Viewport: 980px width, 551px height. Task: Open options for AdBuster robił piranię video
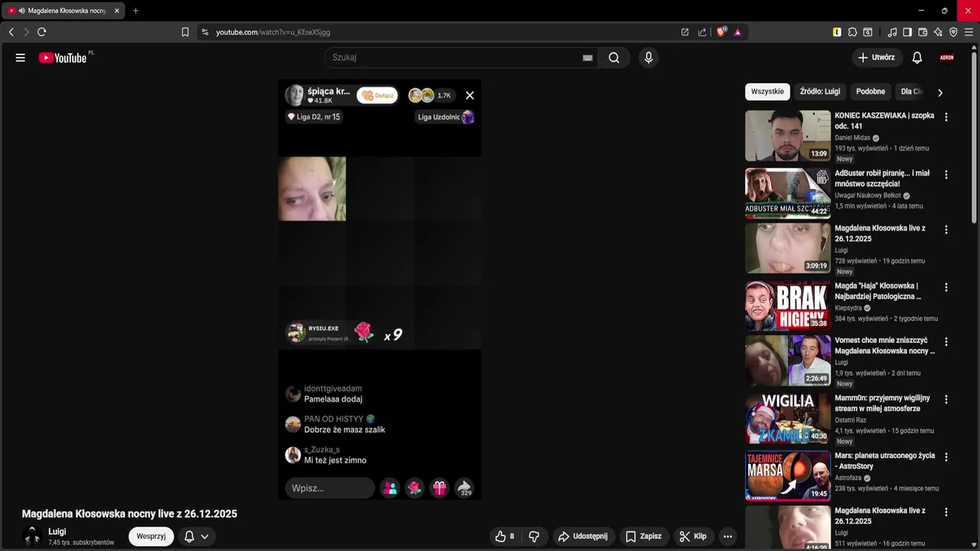(946, 174)
